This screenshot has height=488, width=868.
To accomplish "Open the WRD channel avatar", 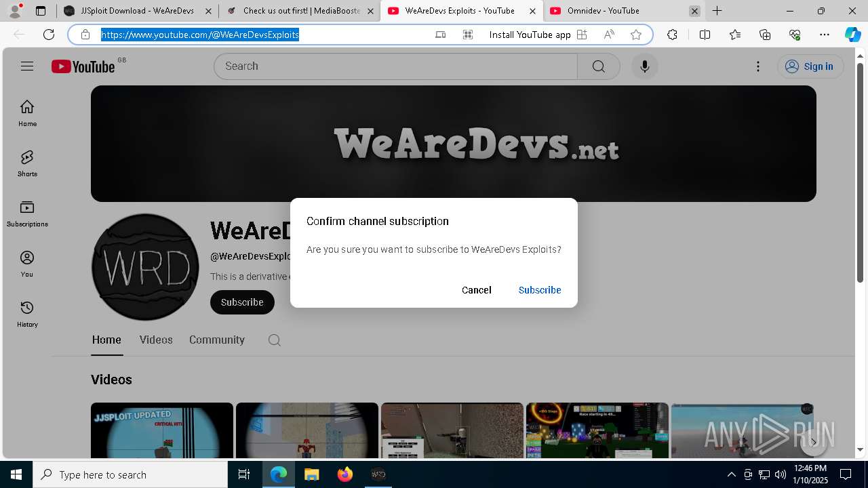I will 145,267.
